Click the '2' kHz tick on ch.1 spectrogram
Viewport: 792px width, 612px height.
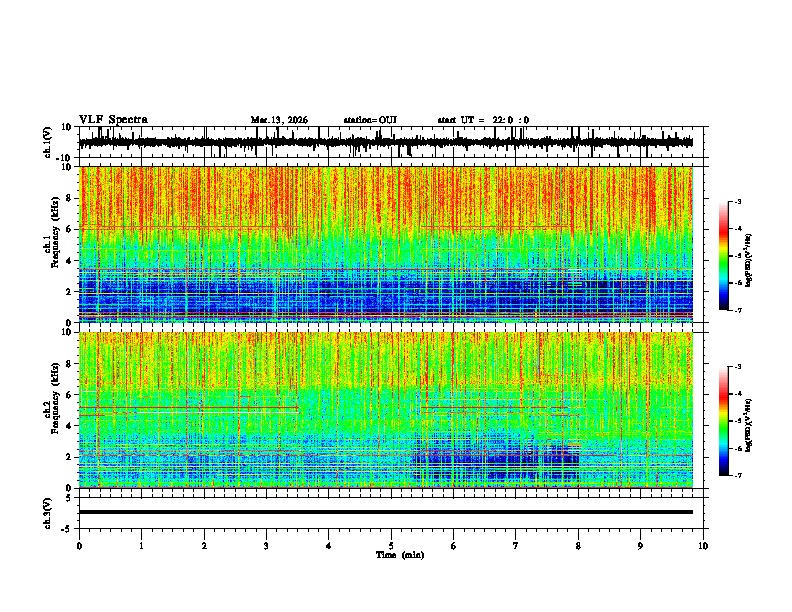coord(69,292)
